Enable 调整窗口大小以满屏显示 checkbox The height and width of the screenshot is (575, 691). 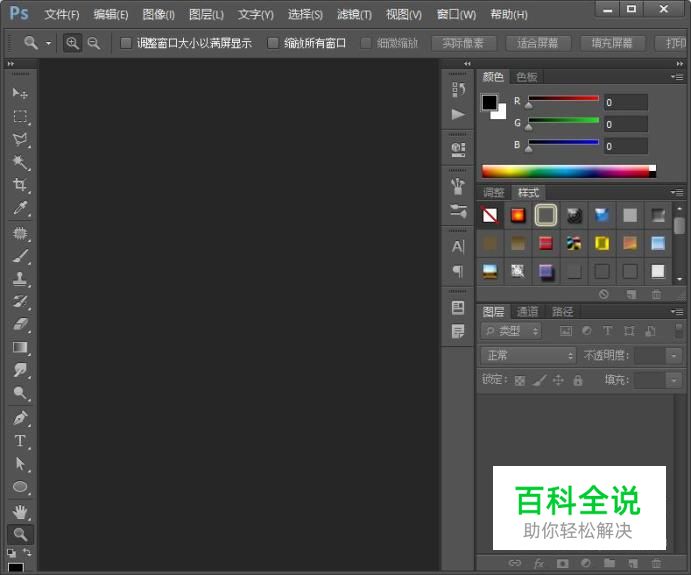click(126, 43)
